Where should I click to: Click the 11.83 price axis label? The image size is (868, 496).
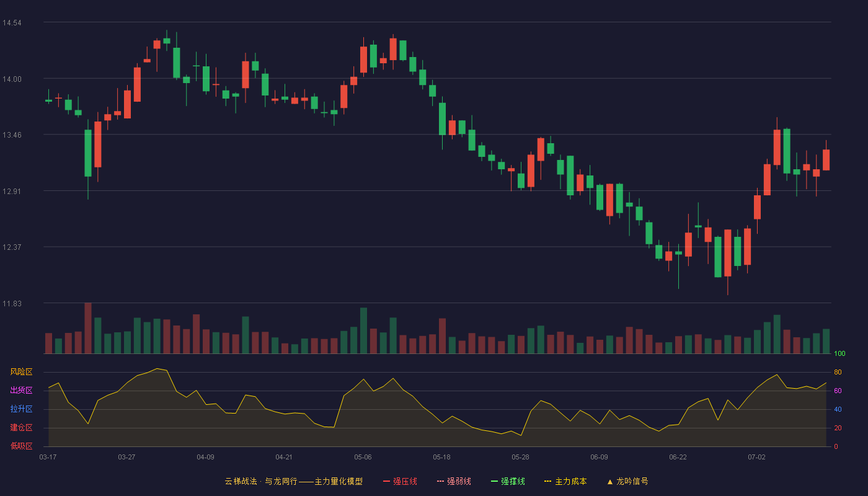click(x=12, y=303)
